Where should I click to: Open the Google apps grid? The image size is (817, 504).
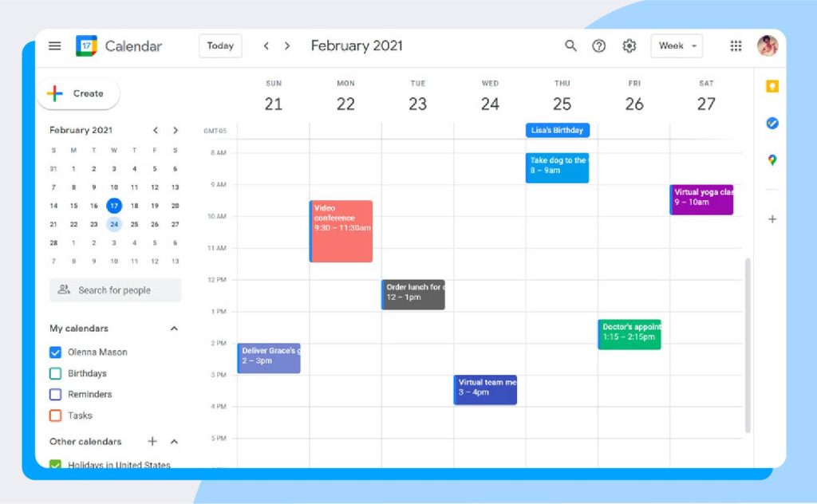click(735, 45)
